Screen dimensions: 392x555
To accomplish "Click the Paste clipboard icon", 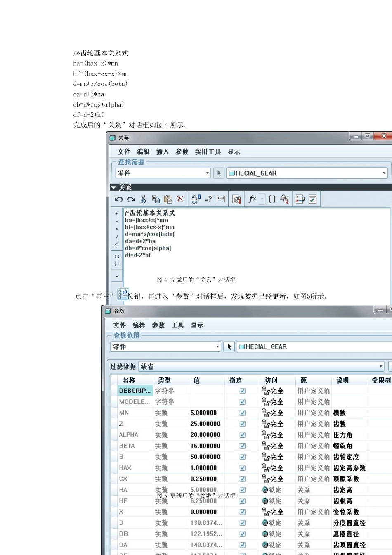I will [x=168, y=199].
